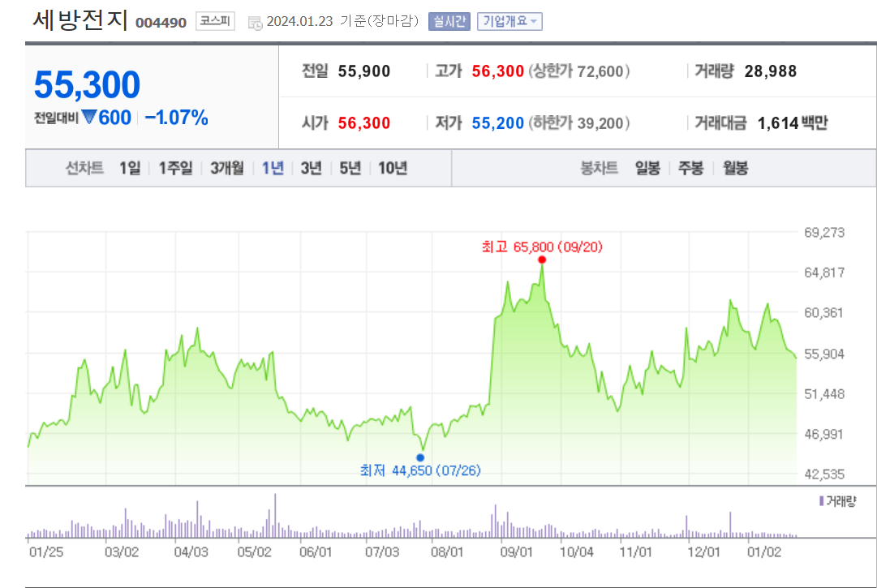The height and width of the screenshot is (588, 877).
Task: Click the 거래량 volume legend marker
Action: tap(822, 500)
